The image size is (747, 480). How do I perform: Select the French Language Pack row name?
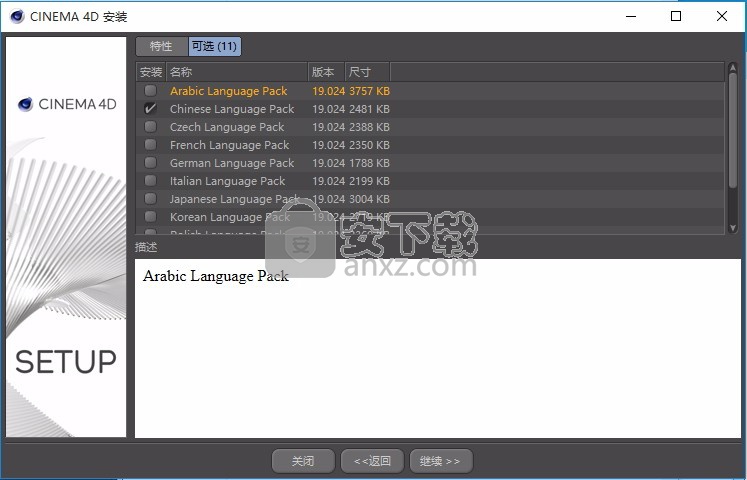coord(230,145)
